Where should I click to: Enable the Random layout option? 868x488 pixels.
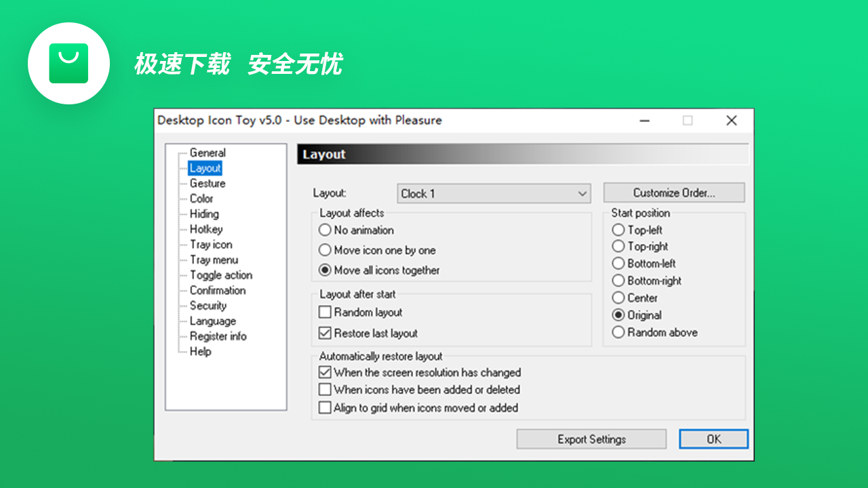tap(325, 312)
